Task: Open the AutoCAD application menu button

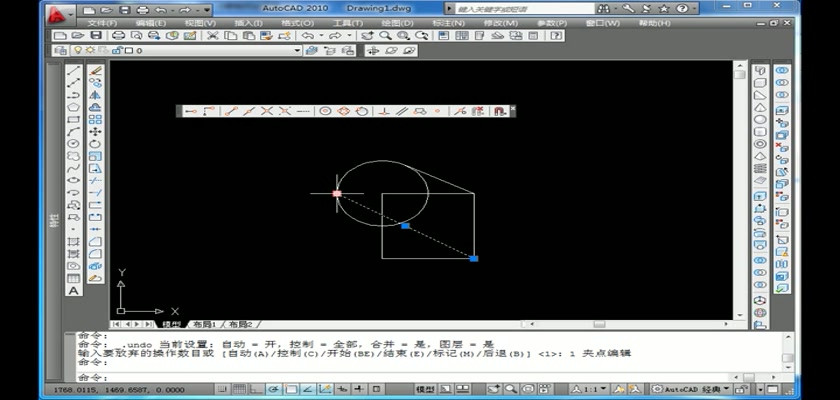Action: coord(59,14)
